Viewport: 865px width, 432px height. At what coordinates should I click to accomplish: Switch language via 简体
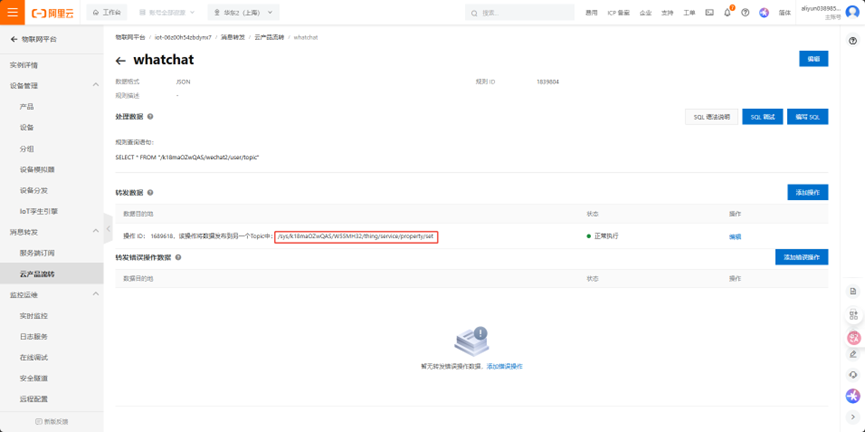click(784, 13)
